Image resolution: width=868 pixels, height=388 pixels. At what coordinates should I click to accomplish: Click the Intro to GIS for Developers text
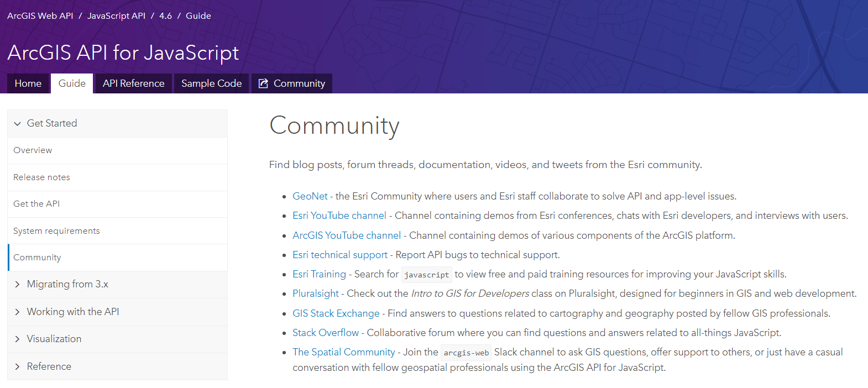[x=470, y=293]
